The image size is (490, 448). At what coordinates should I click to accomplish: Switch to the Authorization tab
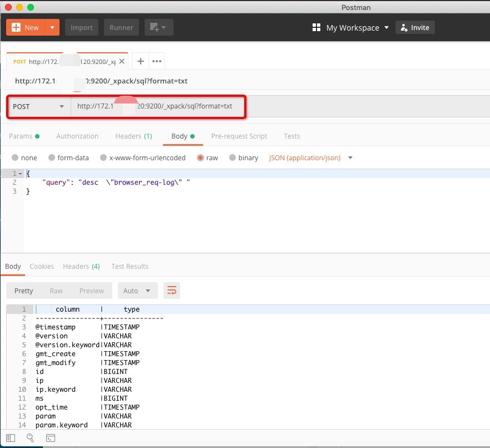[77, 136]
